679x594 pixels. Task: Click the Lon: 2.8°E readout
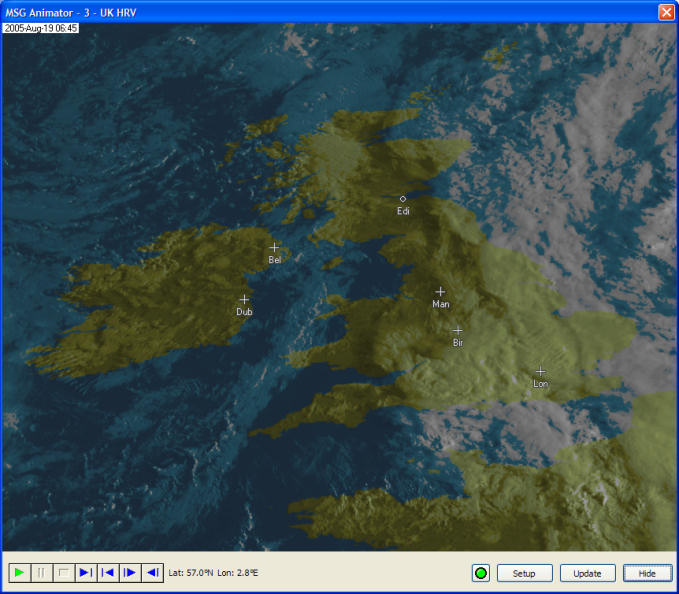coord(237,573)
